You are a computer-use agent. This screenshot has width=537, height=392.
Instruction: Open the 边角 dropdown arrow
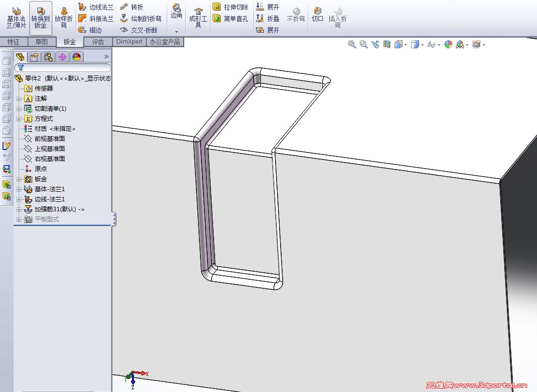pos(176,32)
